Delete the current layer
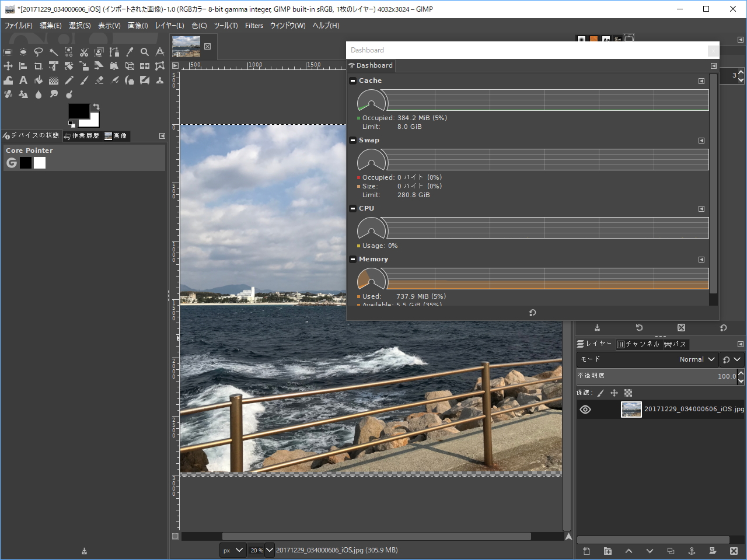 click(x=733, y=551)
